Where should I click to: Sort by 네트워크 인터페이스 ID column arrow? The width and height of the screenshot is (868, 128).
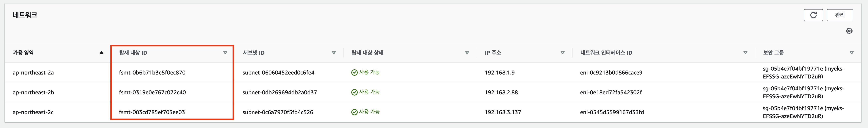click(x=745, y=53)
